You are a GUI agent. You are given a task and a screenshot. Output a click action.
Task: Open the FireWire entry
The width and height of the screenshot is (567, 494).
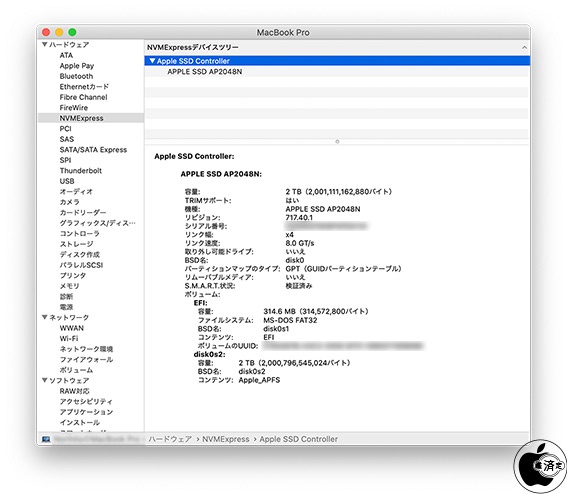(x=74, y=108)
